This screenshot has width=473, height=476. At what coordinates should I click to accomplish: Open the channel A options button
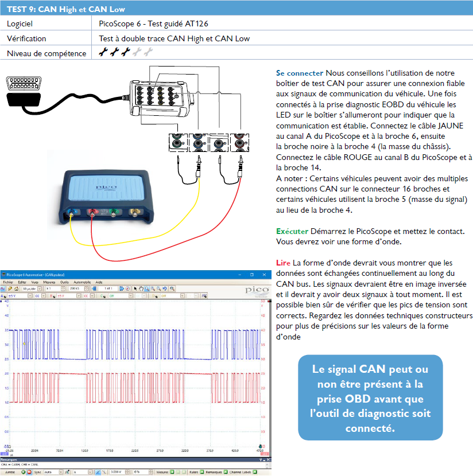coord(3,296)
